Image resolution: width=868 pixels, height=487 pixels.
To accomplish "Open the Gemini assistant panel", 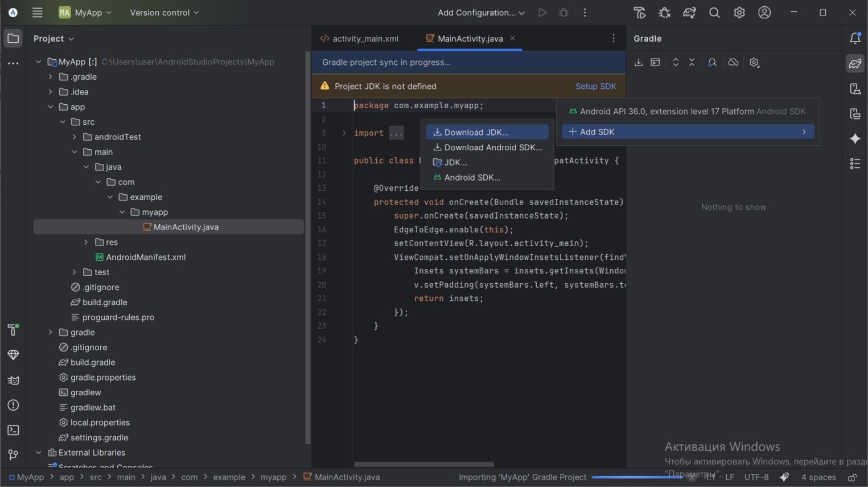I will coord(855,139).
